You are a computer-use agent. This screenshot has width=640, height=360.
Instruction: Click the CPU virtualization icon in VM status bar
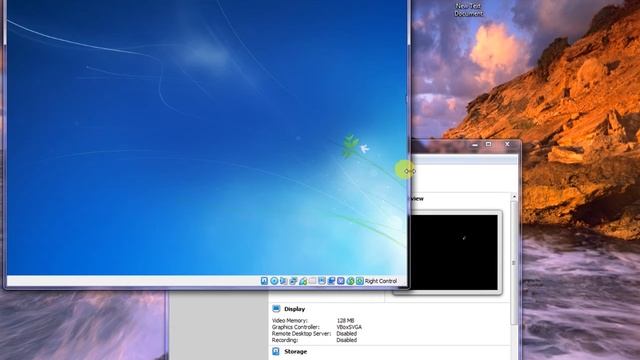click(341, 281)
